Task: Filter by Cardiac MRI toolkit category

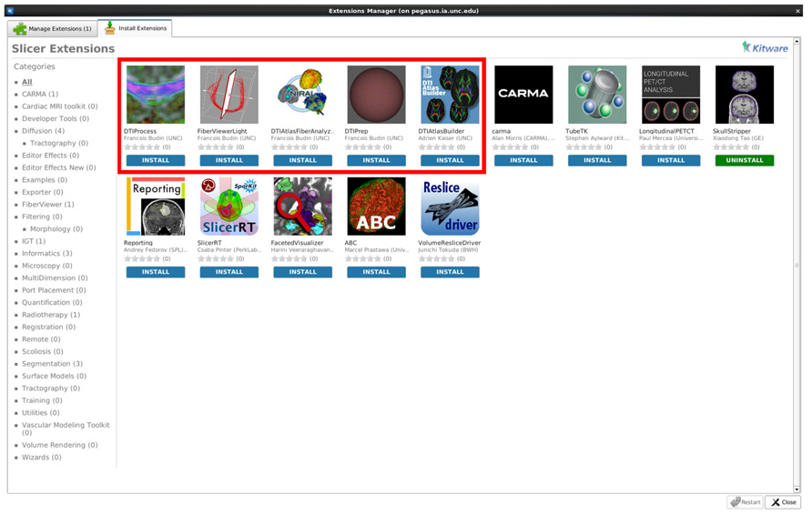Action: (59, 106)
